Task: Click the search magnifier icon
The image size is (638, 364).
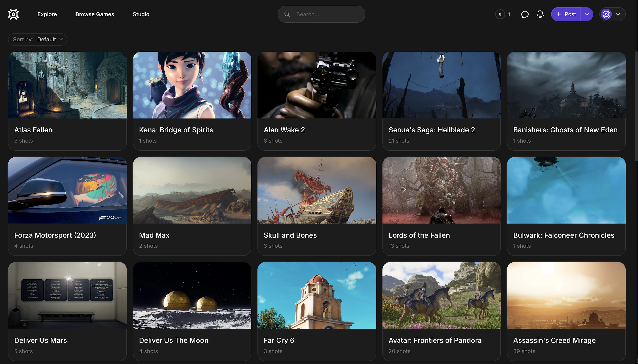Action: 287,14
